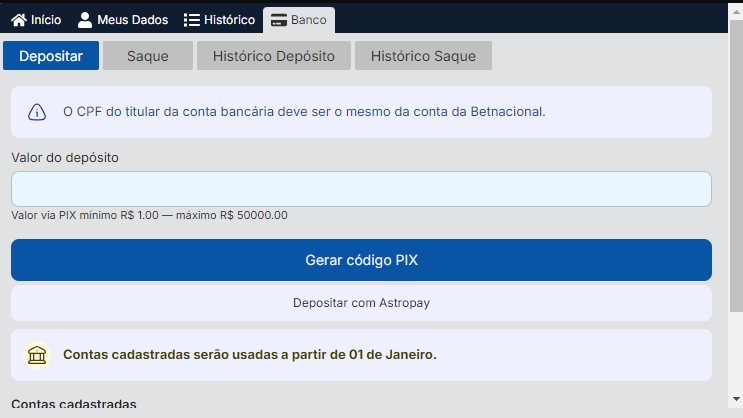743x418 pixels.
Task: Click the CPF info warning icon
Action: pos(37,112)
